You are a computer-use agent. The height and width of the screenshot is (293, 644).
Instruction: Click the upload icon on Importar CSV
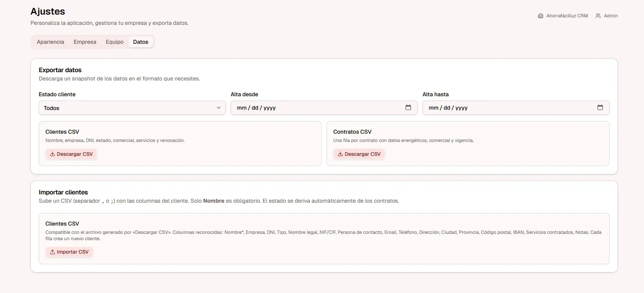pos(53,252)
